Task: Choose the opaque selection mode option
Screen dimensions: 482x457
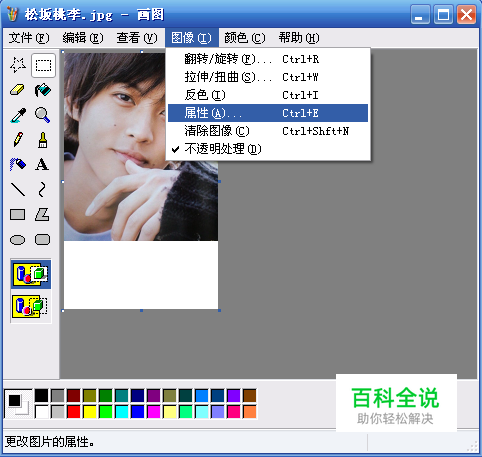Action: click(x=31, y=274)
